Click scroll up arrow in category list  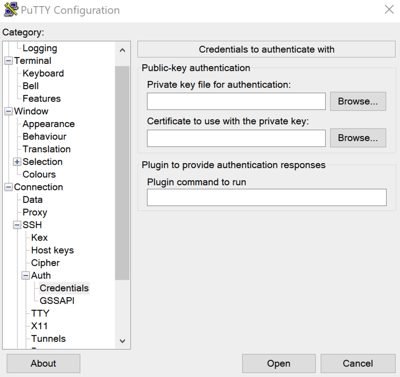(122, 50)
